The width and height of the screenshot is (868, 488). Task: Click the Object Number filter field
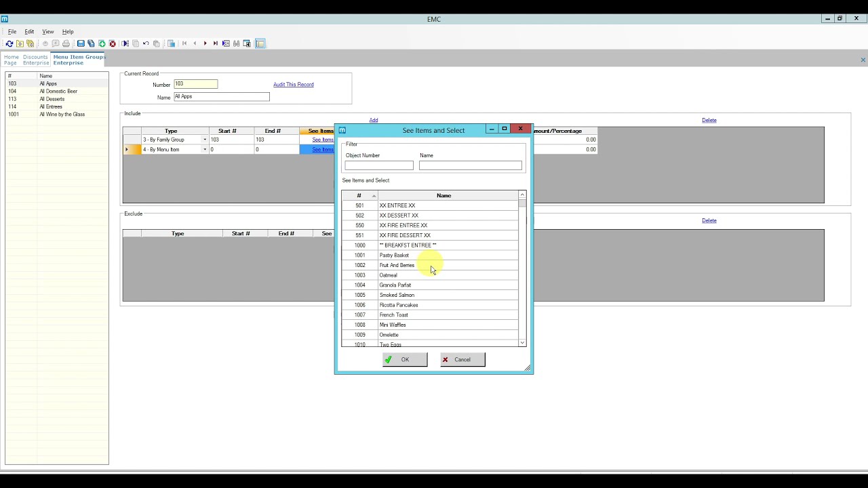379,165
